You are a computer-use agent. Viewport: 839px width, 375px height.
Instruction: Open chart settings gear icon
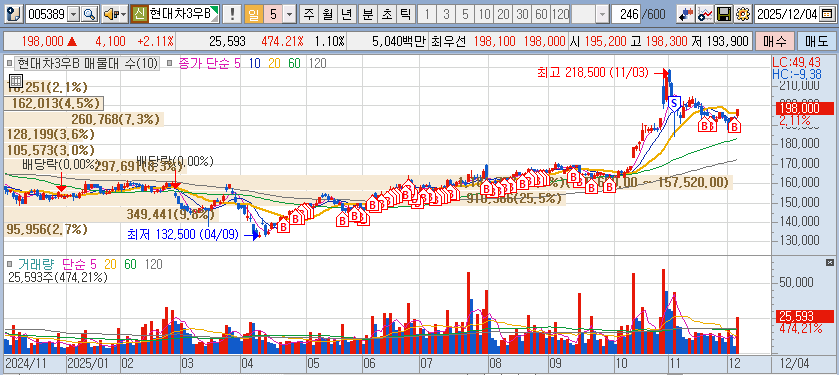pyautogui.click(x=742, y=14)
